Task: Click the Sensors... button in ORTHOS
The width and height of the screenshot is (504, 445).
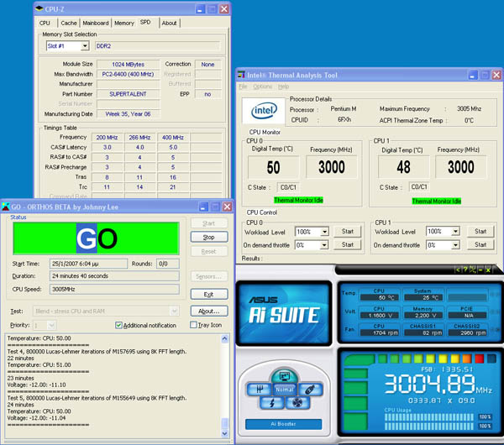Action: pos(209,276)
